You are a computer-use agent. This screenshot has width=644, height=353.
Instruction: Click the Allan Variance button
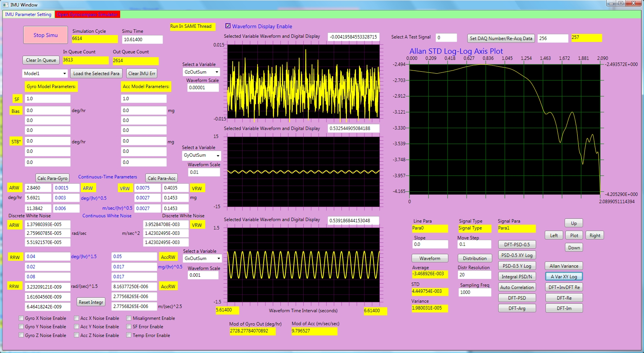tap(563, 266)
